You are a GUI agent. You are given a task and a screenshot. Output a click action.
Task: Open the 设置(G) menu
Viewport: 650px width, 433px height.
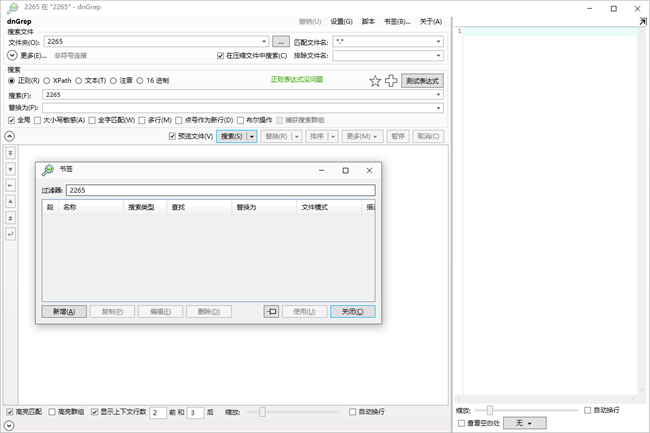(341, 20)
